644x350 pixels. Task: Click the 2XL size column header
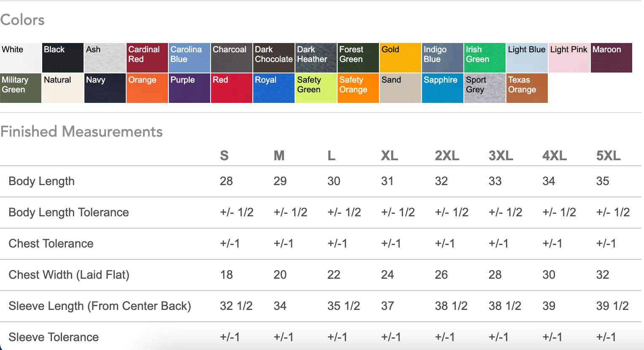click(x=447, y=156)
